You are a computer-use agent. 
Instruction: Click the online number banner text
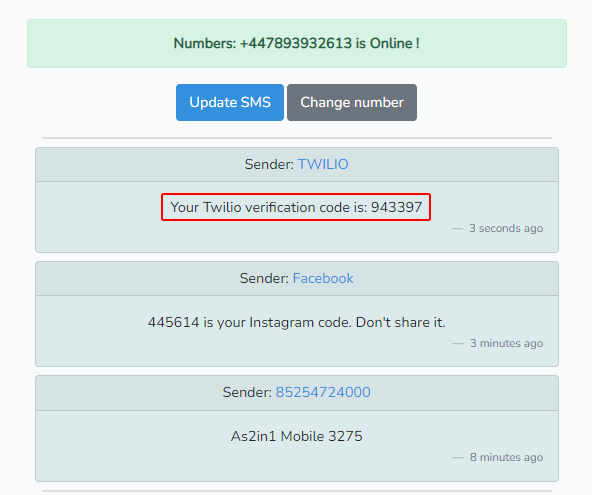(x=297, y=43)
